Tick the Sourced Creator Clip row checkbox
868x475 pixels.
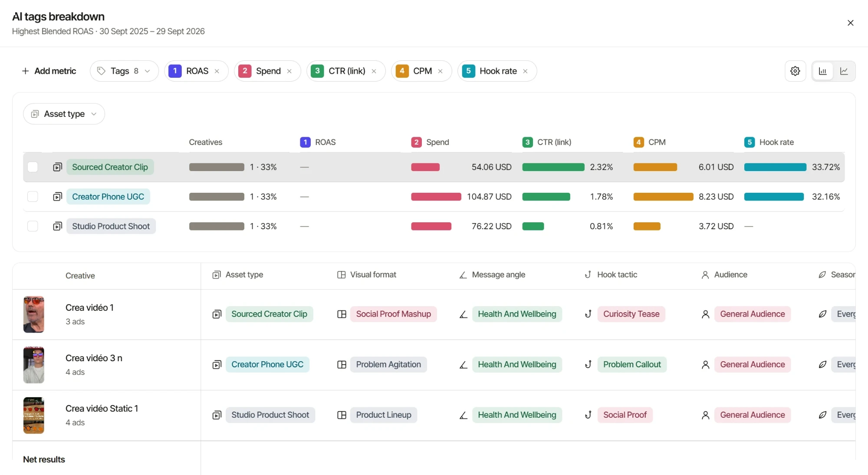[33, 167]
